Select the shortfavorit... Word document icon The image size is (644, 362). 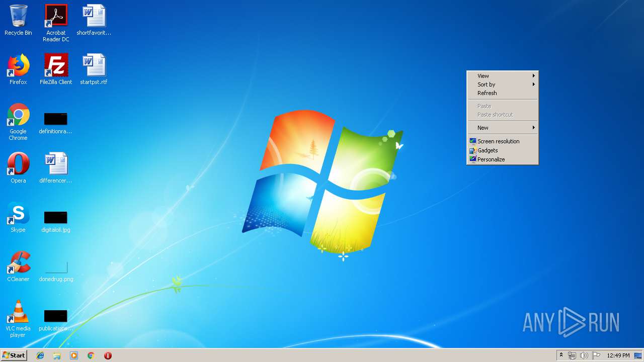click(94, 20)
